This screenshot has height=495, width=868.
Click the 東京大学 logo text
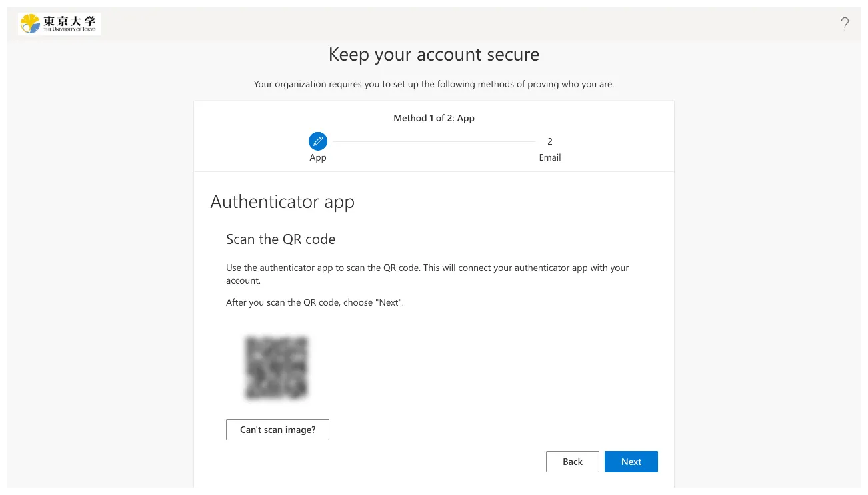69,21
